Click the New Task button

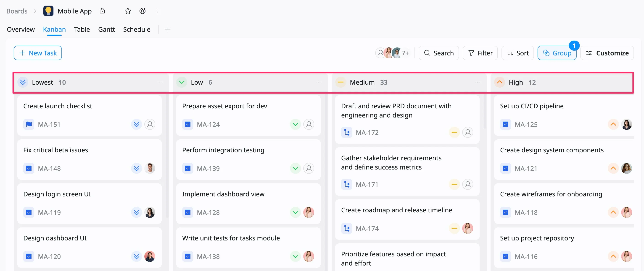tap(38, 53)
